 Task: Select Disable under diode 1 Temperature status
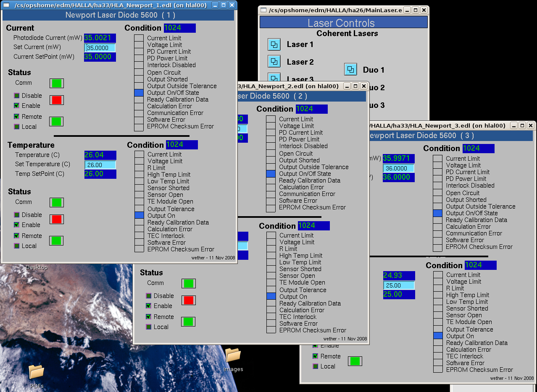[17, 215]
